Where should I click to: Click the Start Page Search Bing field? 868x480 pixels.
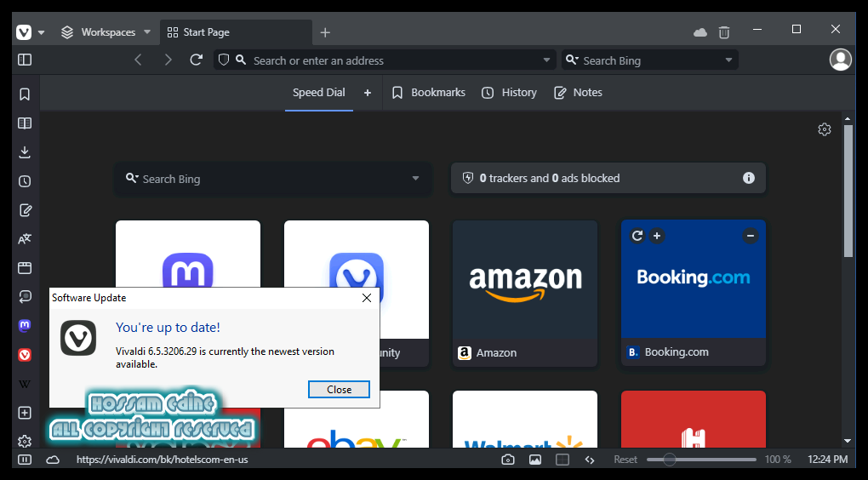pos(273,179)
